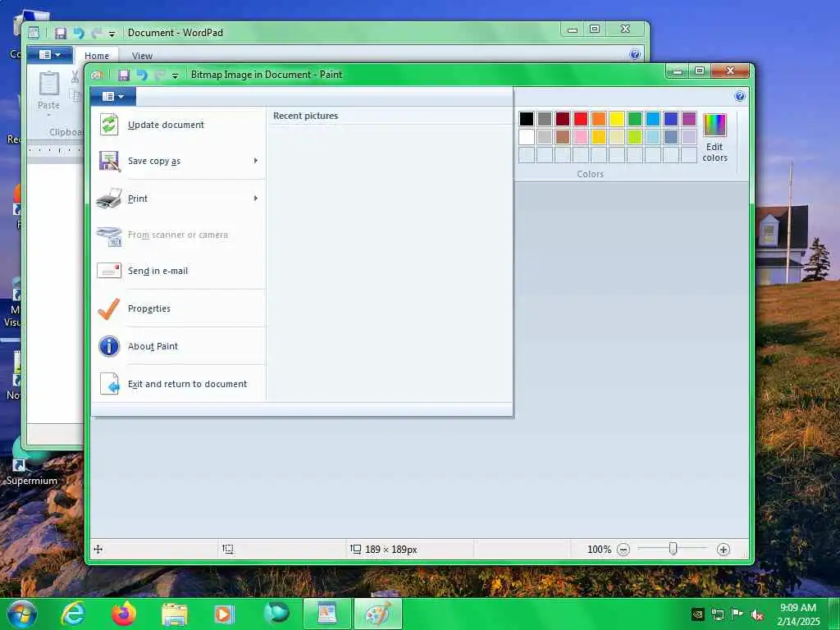Click Save icon in WordPad title bar

[61, 33]
